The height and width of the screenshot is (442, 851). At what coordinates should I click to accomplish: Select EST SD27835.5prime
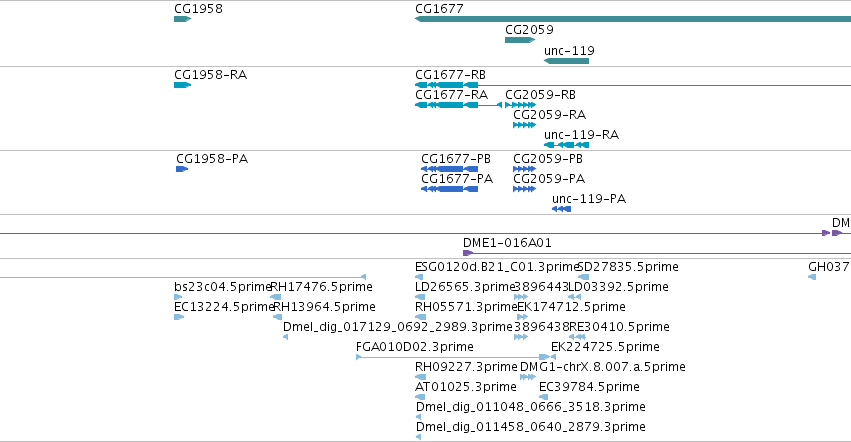(628, 267)
